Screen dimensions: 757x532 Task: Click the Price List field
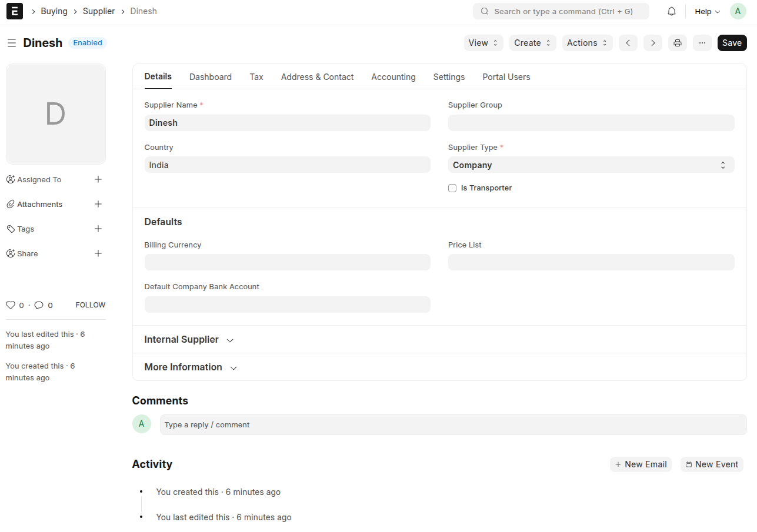[x=591, y=262]
